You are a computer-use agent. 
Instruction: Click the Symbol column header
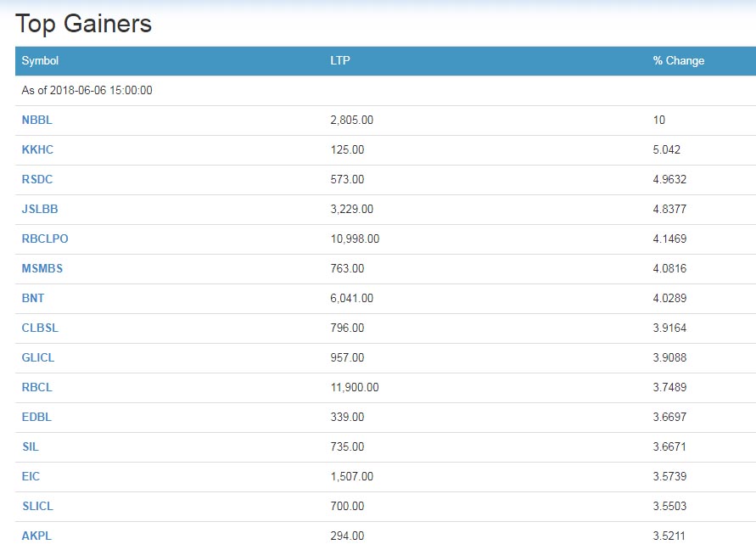tap(40, 61)
